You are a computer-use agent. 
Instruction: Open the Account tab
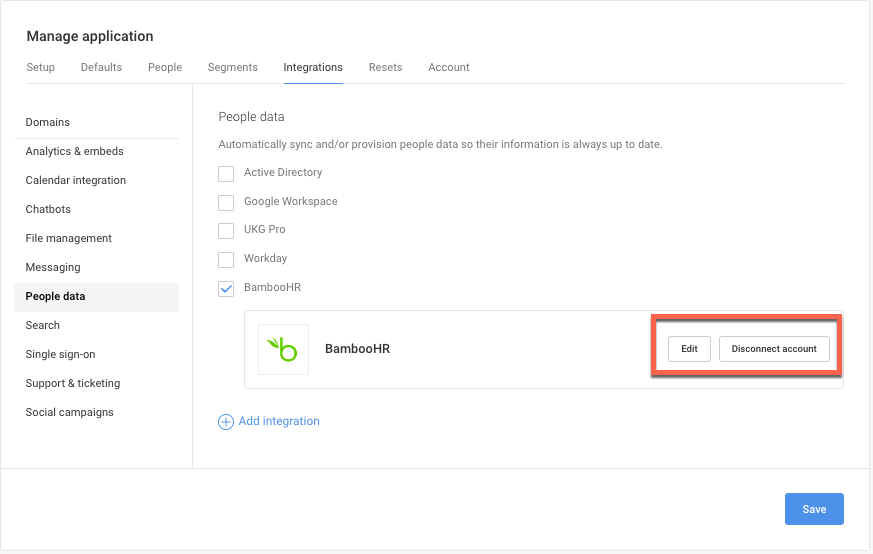pyautogui.click(x=449, y=67)
